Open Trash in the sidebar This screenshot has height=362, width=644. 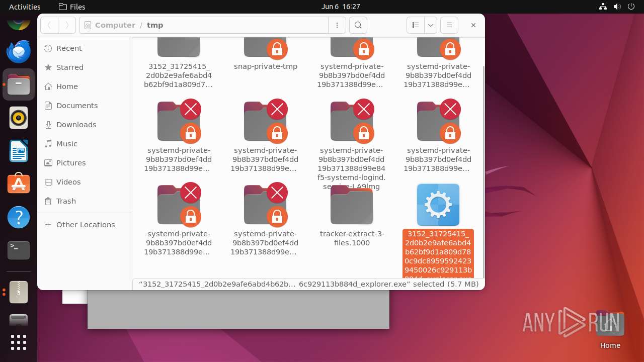point(85,201)
